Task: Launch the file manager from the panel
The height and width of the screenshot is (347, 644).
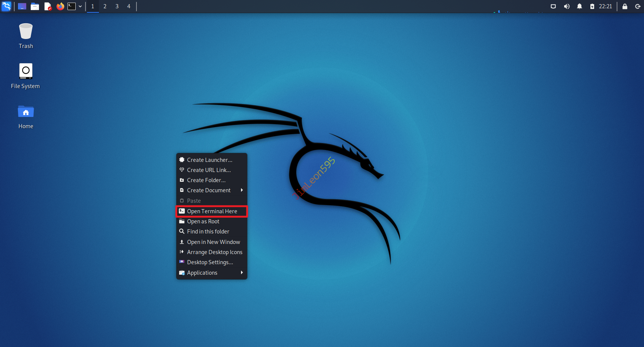Action: [x=35, y=6]
